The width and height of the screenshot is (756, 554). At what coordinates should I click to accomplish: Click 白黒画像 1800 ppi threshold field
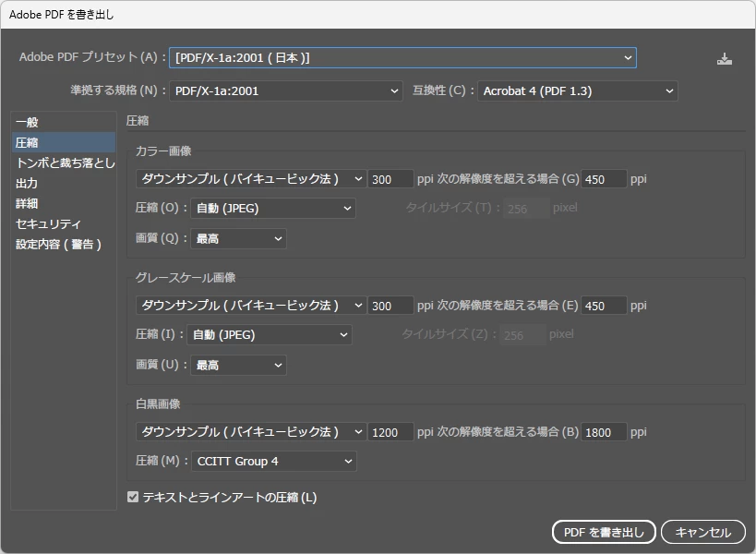[x=604, y=432]
